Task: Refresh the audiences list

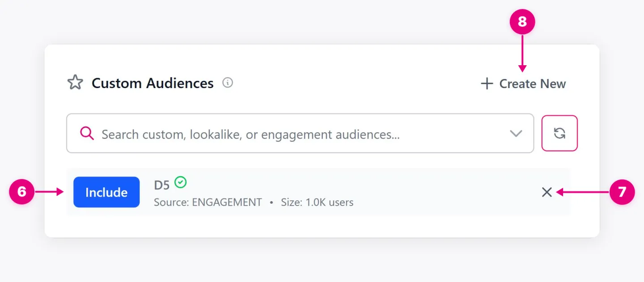Action: (559, 133)
